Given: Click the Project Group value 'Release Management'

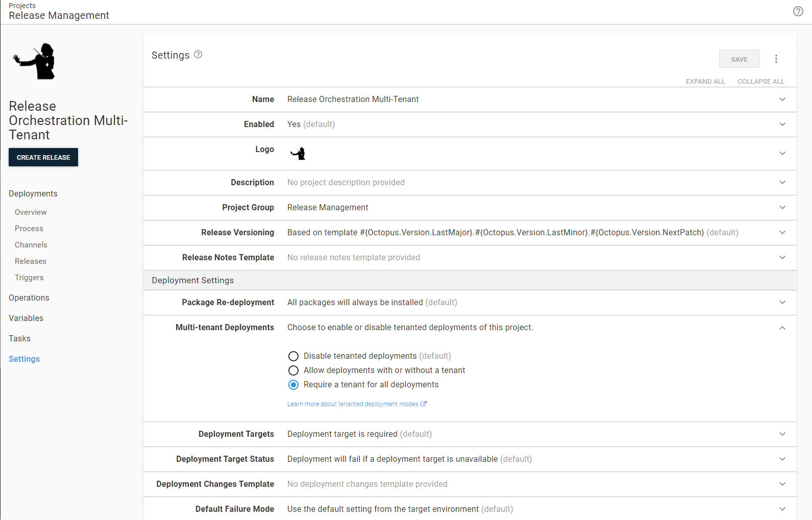Looking at the screenshot, I should [328, 208].
